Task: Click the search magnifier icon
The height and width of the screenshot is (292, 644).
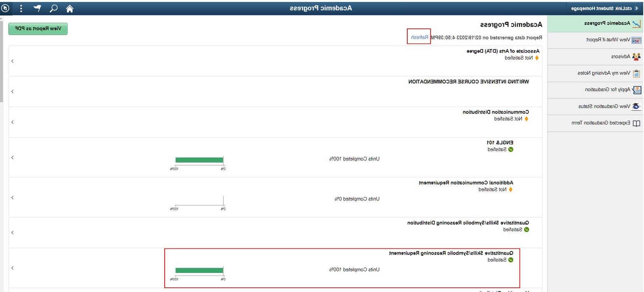Action: (54, 8)
